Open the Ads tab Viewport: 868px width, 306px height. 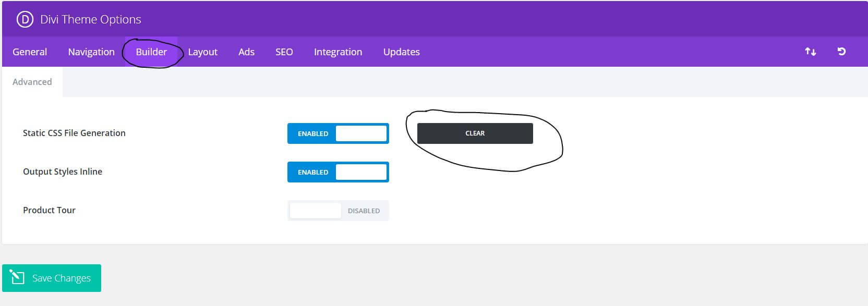pos(246,52)
